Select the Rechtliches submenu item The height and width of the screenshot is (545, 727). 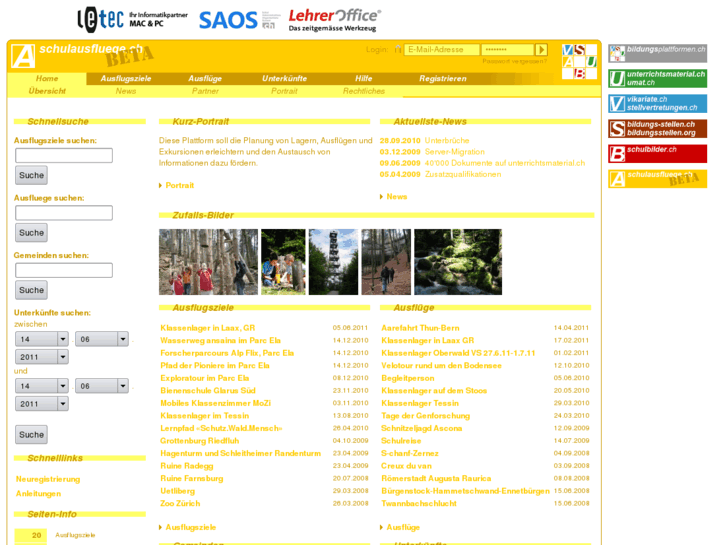[364, 91]
